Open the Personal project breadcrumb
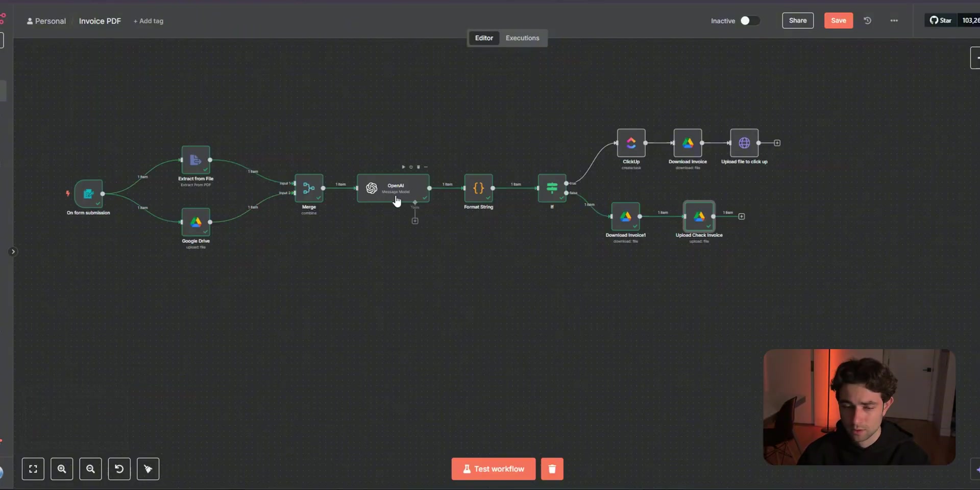Image resolution: width=980 pixels, height=490 pixels. pos(46,21)
